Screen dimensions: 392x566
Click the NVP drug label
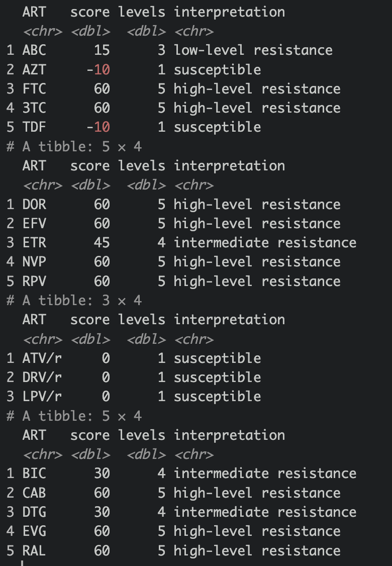click(34, 262)
